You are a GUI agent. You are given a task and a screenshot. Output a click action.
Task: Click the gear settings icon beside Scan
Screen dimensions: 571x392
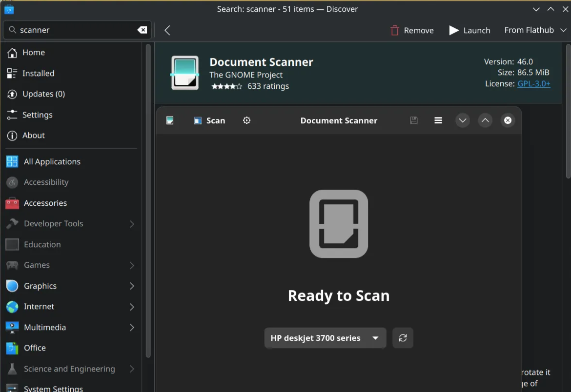pos(247,120)
